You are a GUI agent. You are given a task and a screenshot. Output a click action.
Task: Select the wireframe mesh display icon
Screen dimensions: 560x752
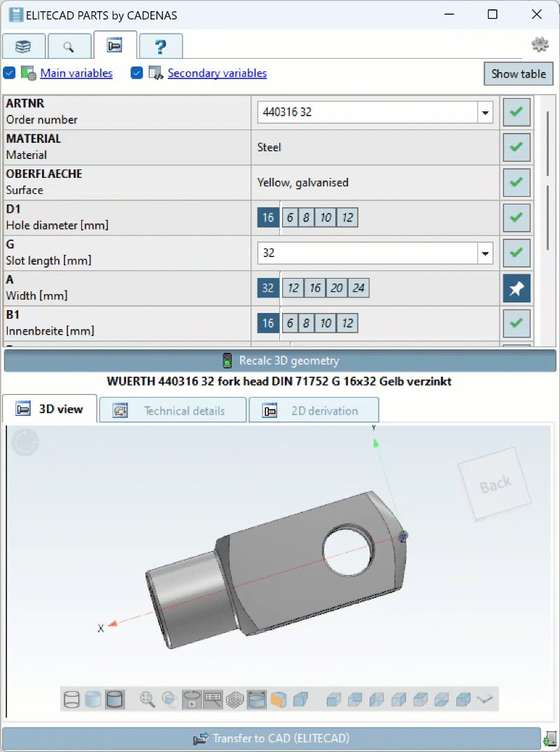(x=234, y=698)
